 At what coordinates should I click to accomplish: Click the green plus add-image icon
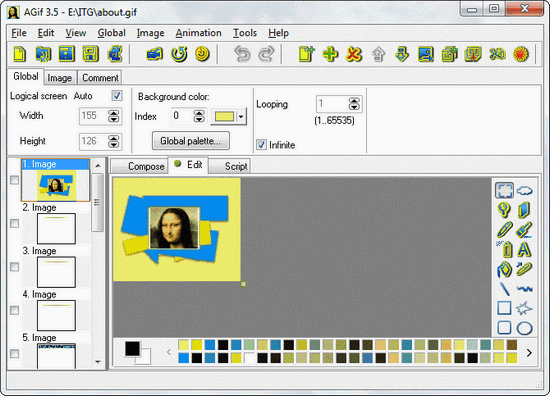(330, 54)
